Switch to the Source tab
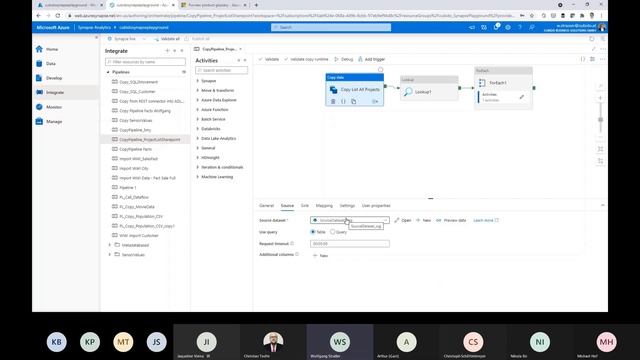Screen dimensions: 640x360 click(x=287, y=206)
